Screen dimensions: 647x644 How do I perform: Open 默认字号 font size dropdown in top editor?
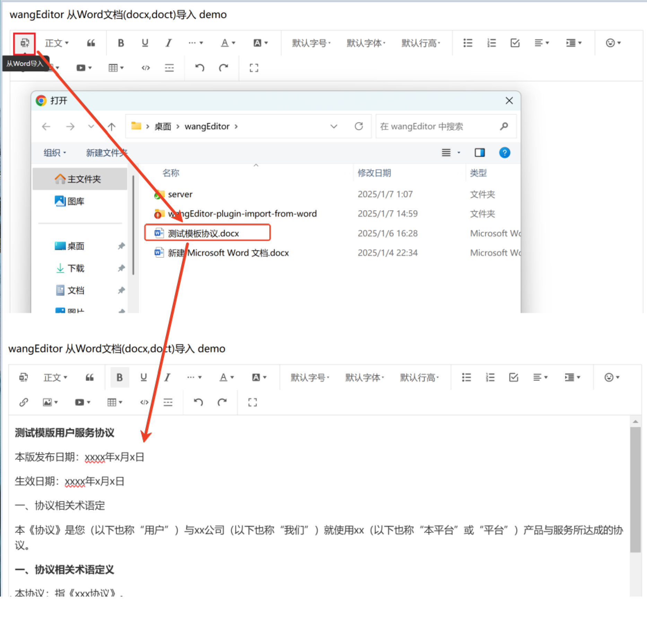click(x=311, y=43)
